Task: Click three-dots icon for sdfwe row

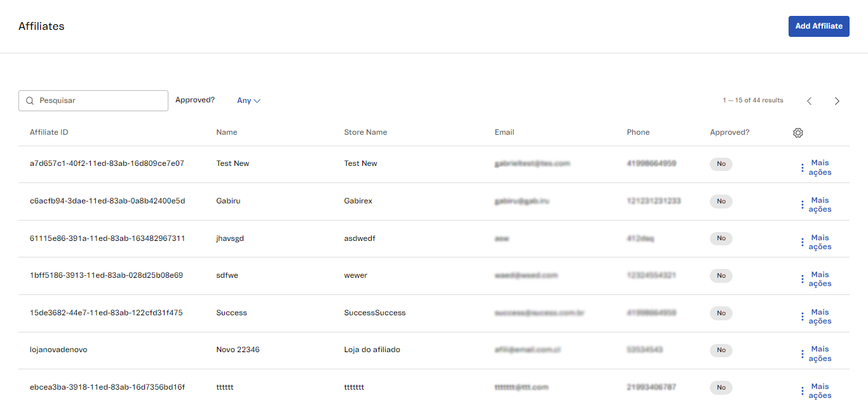Action: pyautogui.click(x=803, y=279)
